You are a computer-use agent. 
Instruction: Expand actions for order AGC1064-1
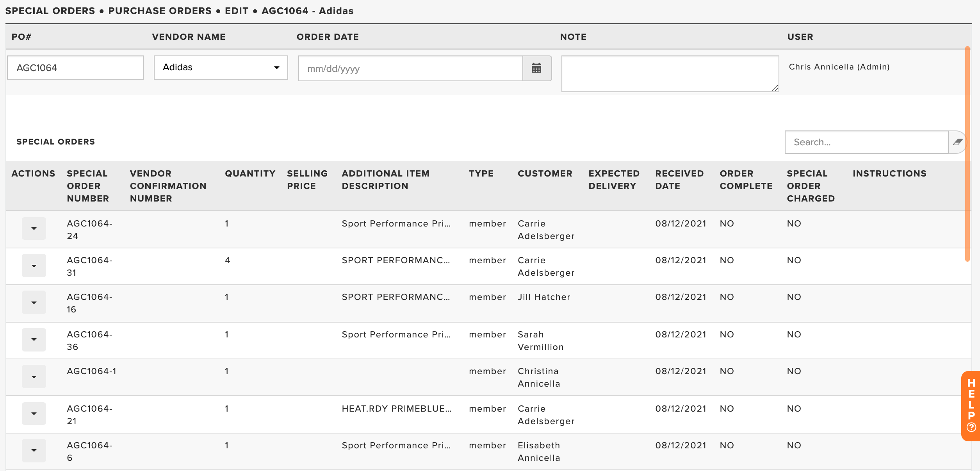[34, 377]
